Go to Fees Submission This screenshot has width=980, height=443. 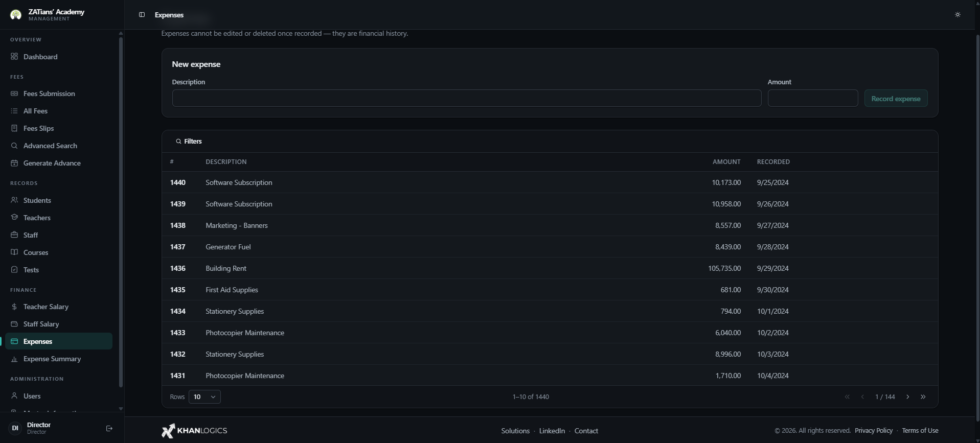(59, 94)
